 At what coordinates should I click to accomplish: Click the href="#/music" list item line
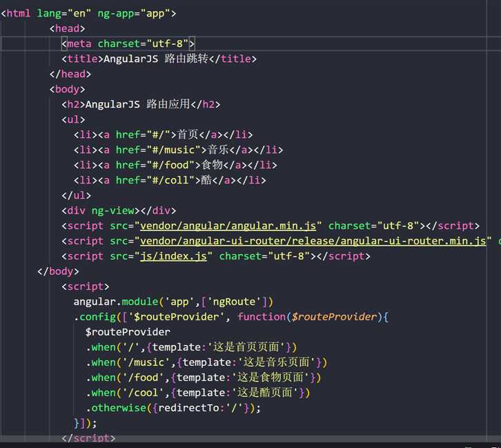178,150
